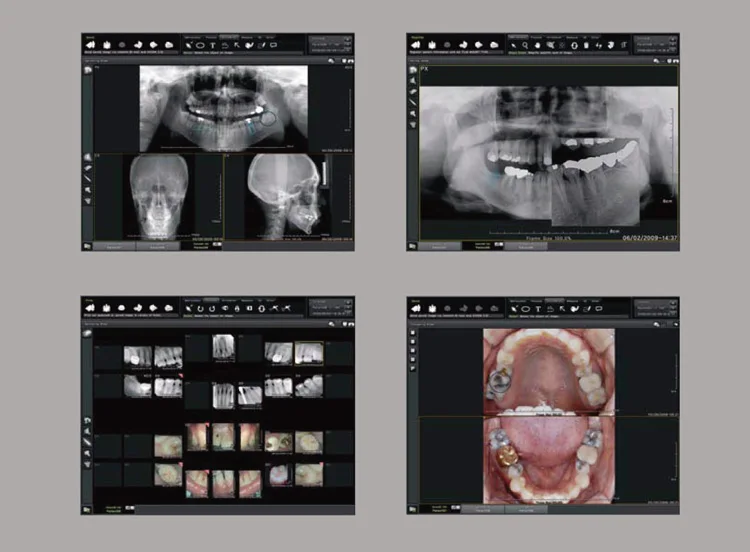Select the hand pan tool in the top-right window
This screenshot has height=552, width=750.
coord(537,45)
